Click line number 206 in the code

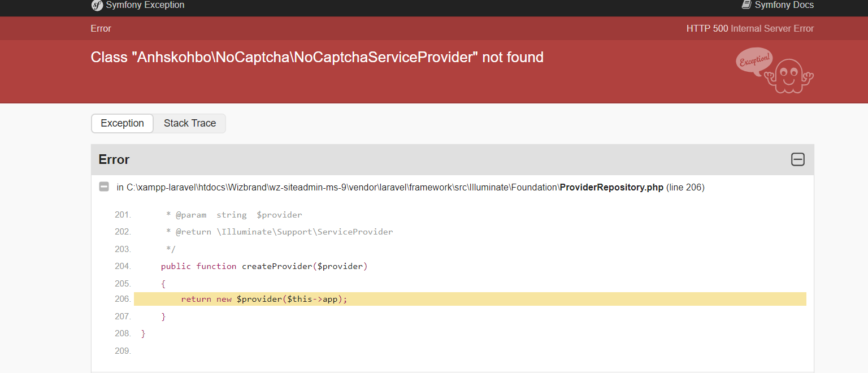coord(123,299)
